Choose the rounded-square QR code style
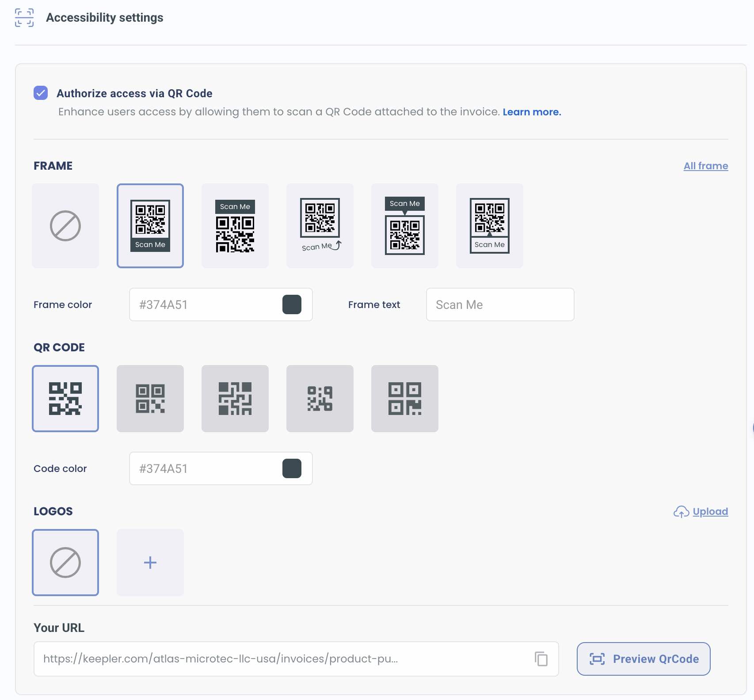Image resolution: width=754 pixels, height=700 pixels. [x=150, y=399]
